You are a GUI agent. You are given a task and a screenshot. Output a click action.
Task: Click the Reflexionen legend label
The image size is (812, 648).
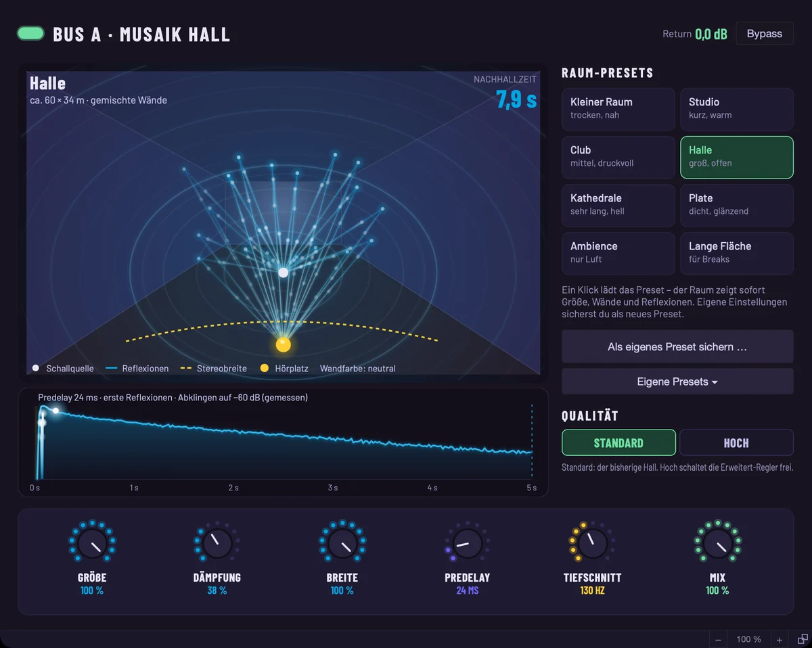pos(145,369)
